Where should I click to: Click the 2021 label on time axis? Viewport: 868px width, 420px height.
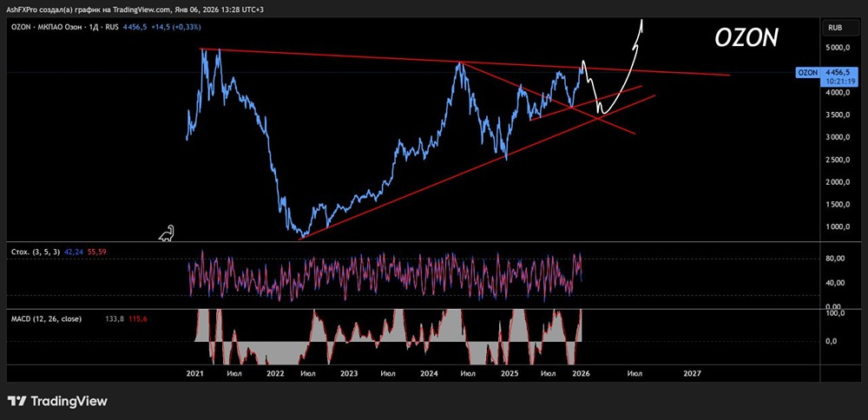(x=194, y=373)
